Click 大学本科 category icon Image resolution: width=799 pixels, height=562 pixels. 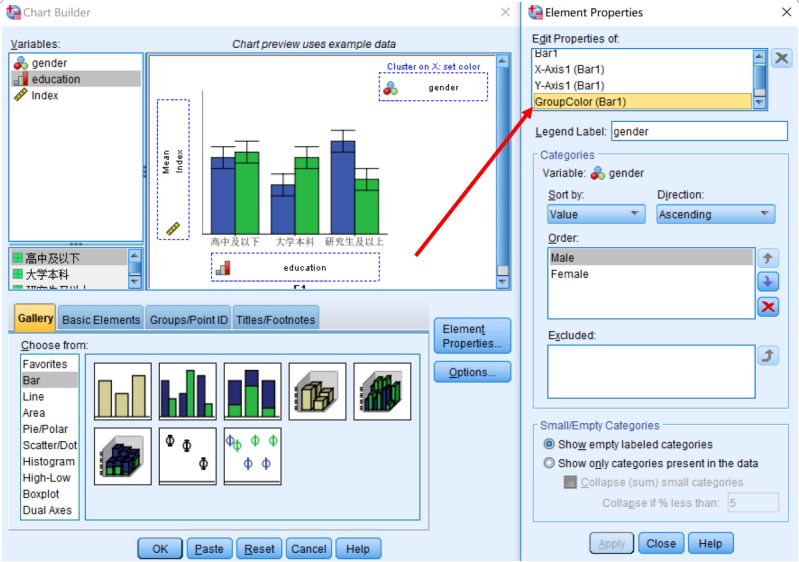coord(17,274)
